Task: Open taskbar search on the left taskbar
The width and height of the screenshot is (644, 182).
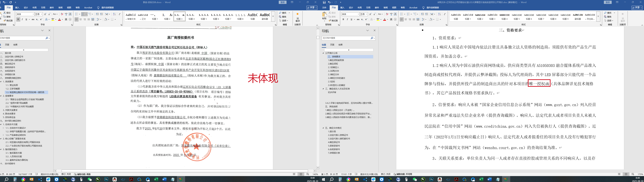Action: (x=6, y=179)
